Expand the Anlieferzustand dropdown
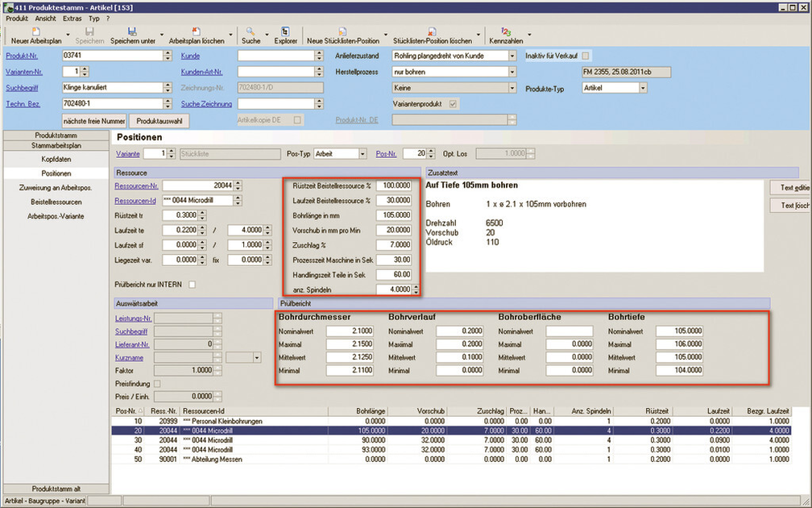Image resolution: width=812 pixels, height=508 pixels. (512, 56)
